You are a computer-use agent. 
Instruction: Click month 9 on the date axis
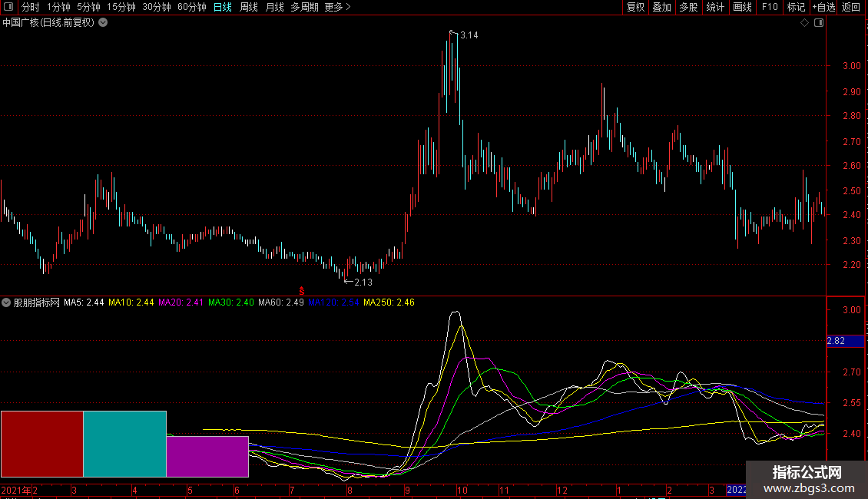click(407, 491)
